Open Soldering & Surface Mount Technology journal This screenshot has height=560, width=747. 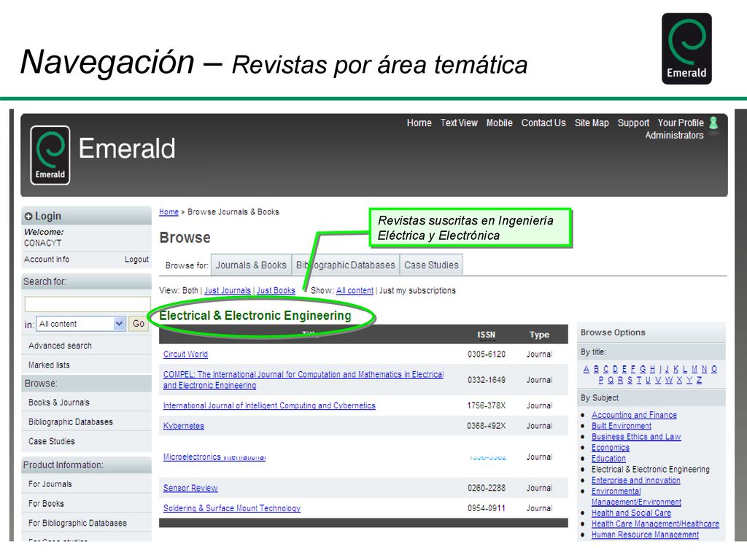[232, 508]
